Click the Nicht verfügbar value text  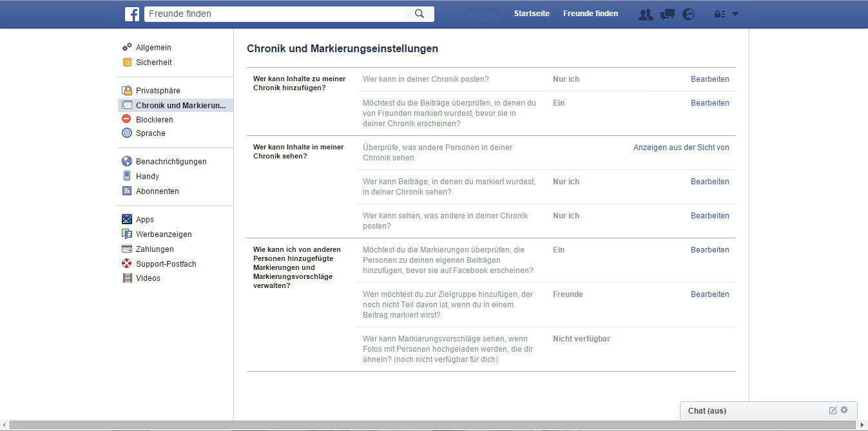tap(581, 339)
